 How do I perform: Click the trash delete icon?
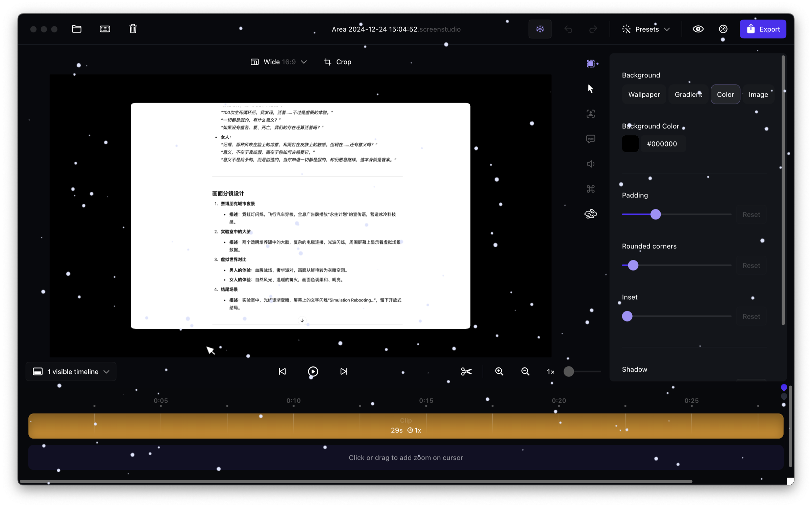(x=133, y=29)
